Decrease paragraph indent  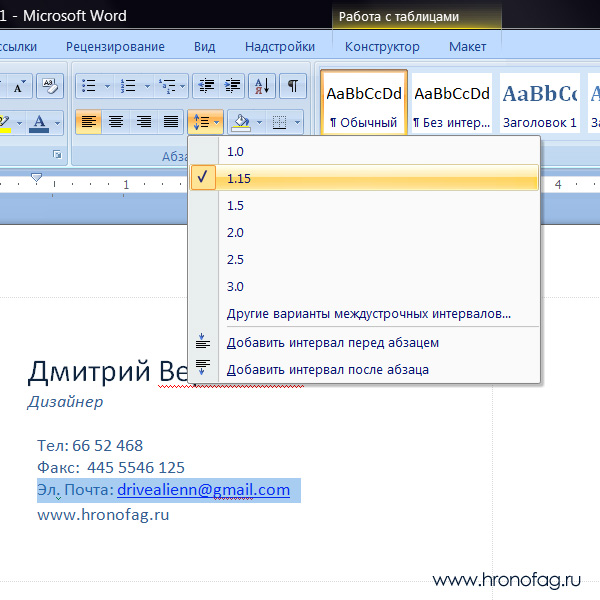[206, 86]
